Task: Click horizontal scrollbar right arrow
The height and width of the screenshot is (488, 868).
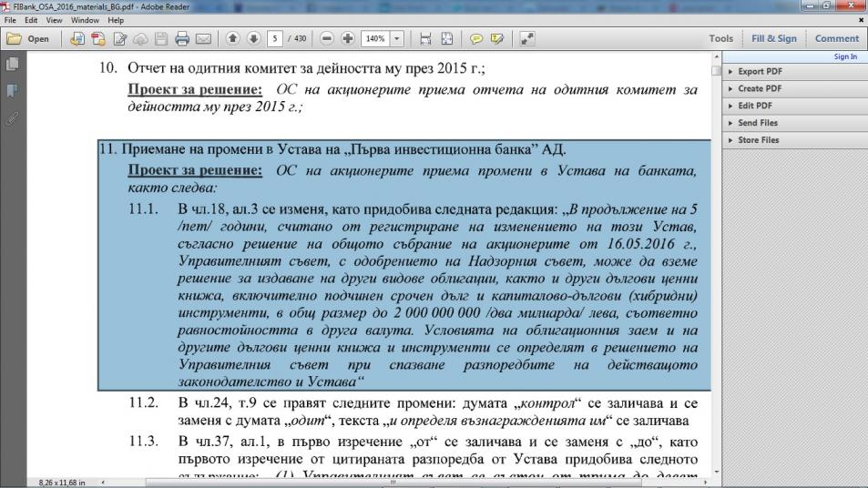Action: coord(705,483)
